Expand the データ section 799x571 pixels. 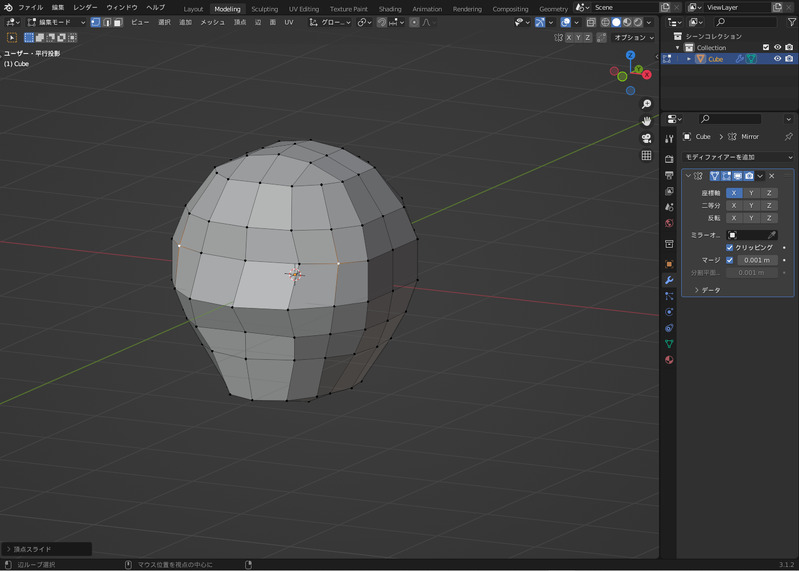(x=705, y=290)
